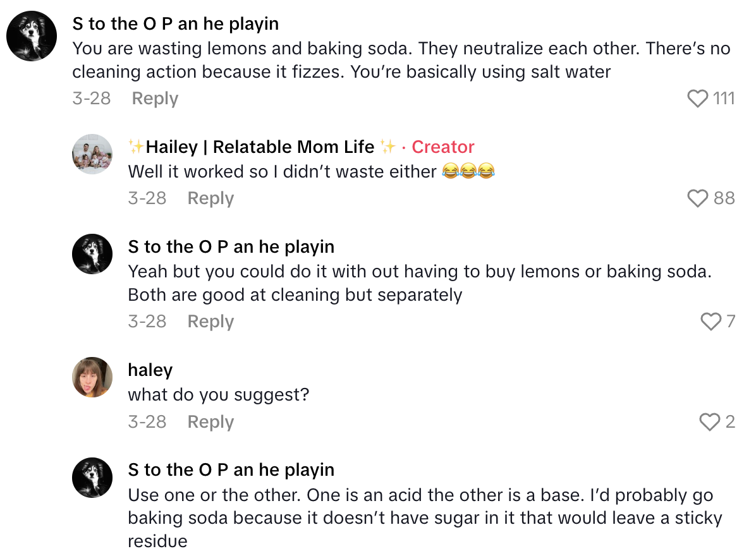Viewport: 756px width, 556px height.
Task: Like Hailey's creator reply with 88 likes
Action: point(697,198)
